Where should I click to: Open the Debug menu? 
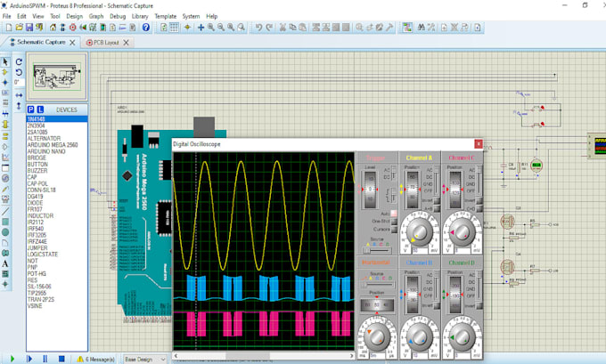coord(118,16)
